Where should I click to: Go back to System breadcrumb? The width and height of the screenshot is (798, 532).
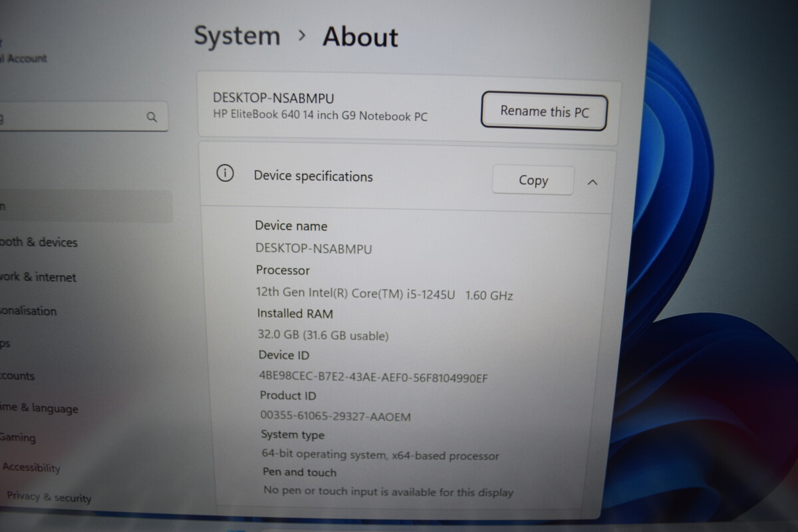click(x=237, y=35)
